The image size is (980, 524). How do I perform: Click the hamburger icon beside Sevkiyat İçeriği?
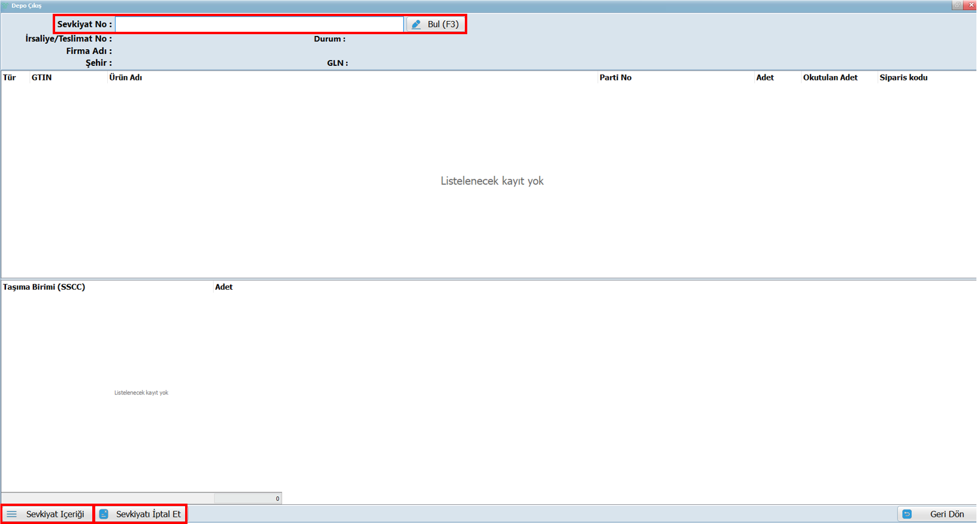pyautogui.click(x=12, y=514)
